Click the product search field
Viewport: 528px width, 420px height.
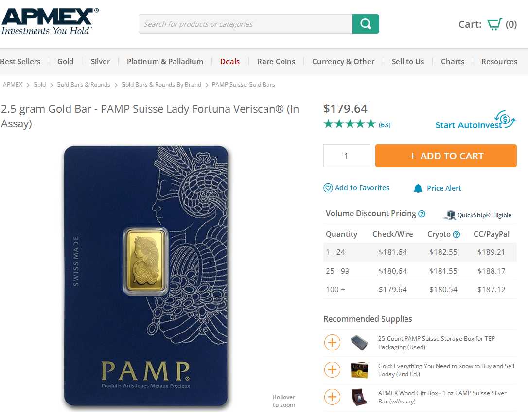pyautogui.click(x=246, y=24)
